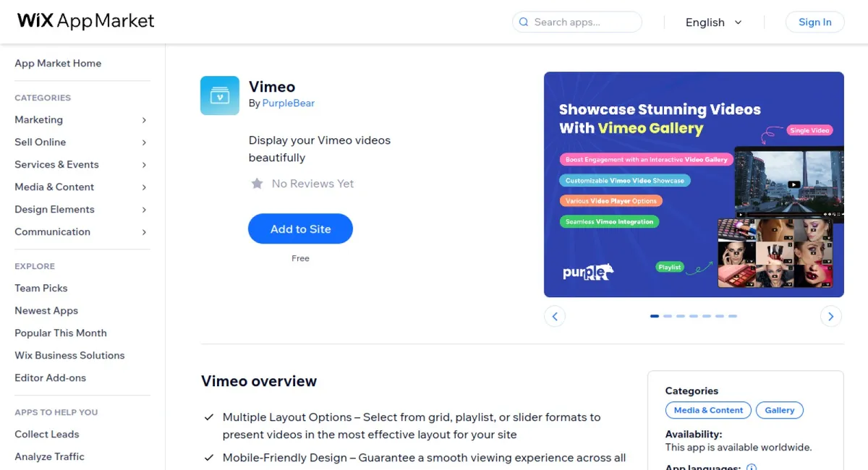Click the search magnifier icon in the search bar
Image resolution: width=868 pixels, height=470 pixels.
(523, 22)
